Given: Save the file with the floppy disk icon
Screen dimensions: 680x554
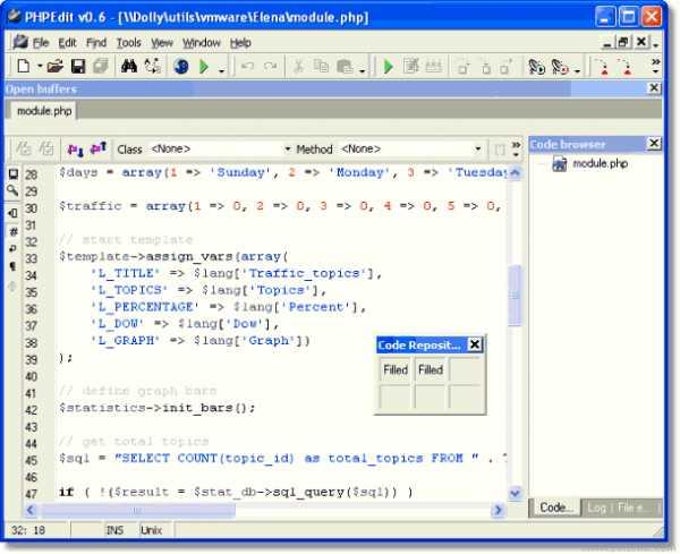Looking at the screenshot, I should pyautogui.click(x=78, y=67).
